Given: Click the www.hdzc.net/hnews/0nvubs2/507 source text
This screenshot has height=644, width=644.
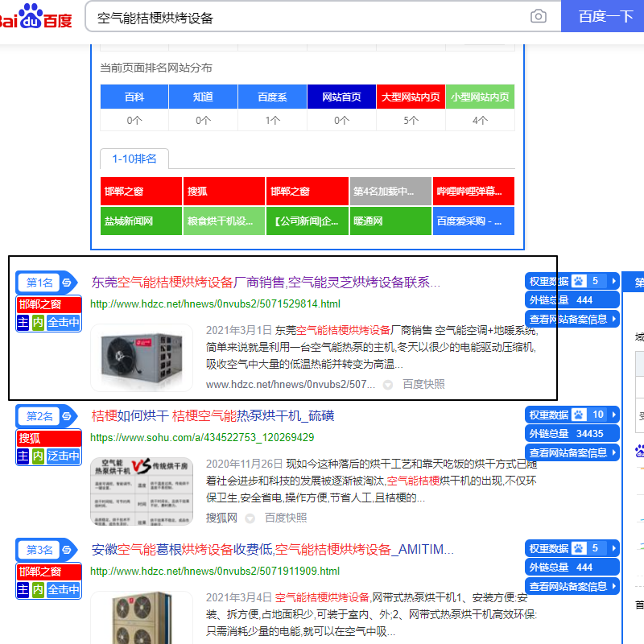Looking at the screenshot, I should pos(291,384).
